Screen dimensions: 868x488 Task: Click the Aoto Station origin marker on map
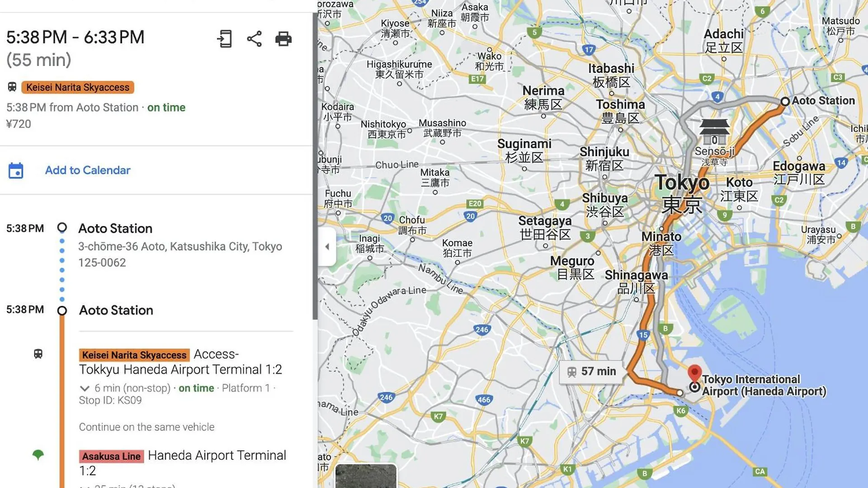(x=785, y=101)
